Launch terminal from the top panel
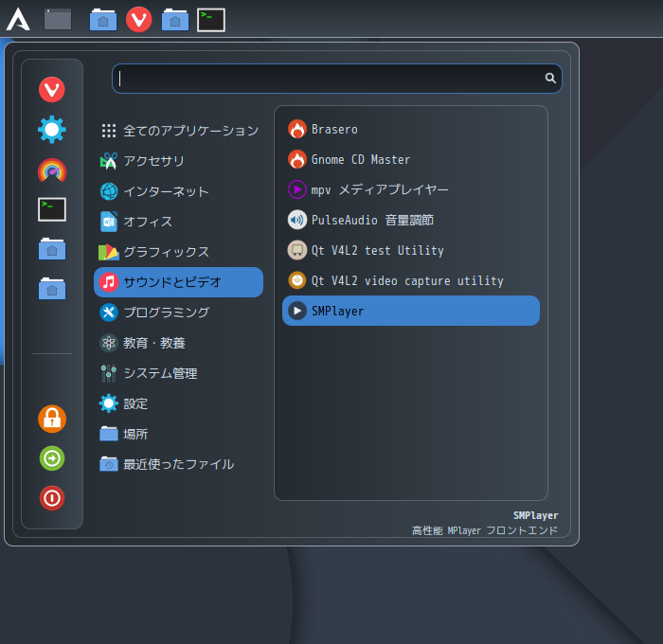The height and width of the screenshot is (644, 663). pyautogui.click(x=211, y=20)
